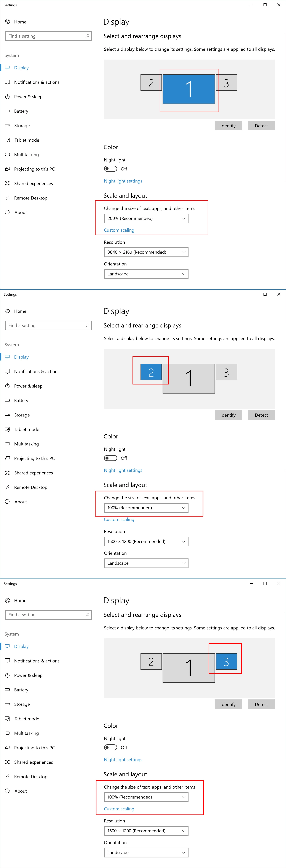Screen dimensions: 286x868
Task: Open the 200% (Recommended) scaling dropdown
Action: point(146,218)
